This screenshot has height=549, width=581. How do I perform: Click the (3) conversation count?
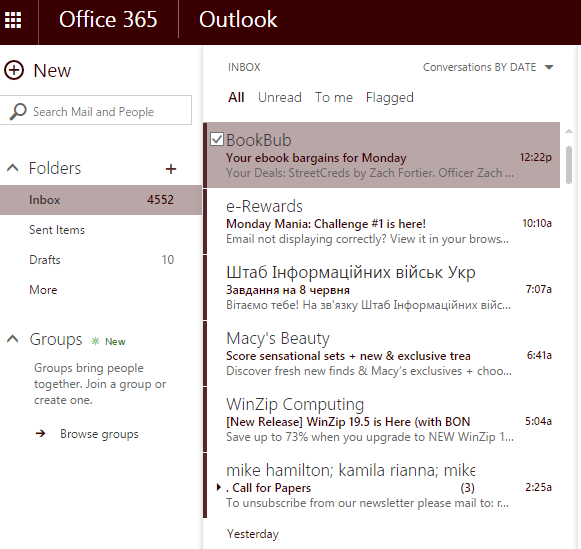pyautogui.click(x=467, y=488)
